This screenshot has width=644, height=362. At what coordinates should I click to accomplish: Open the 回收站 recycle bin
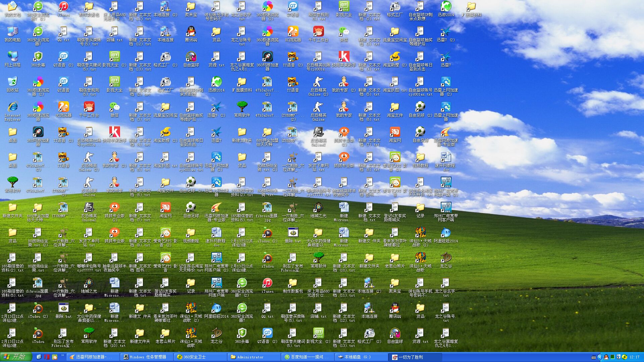[12, 83]
